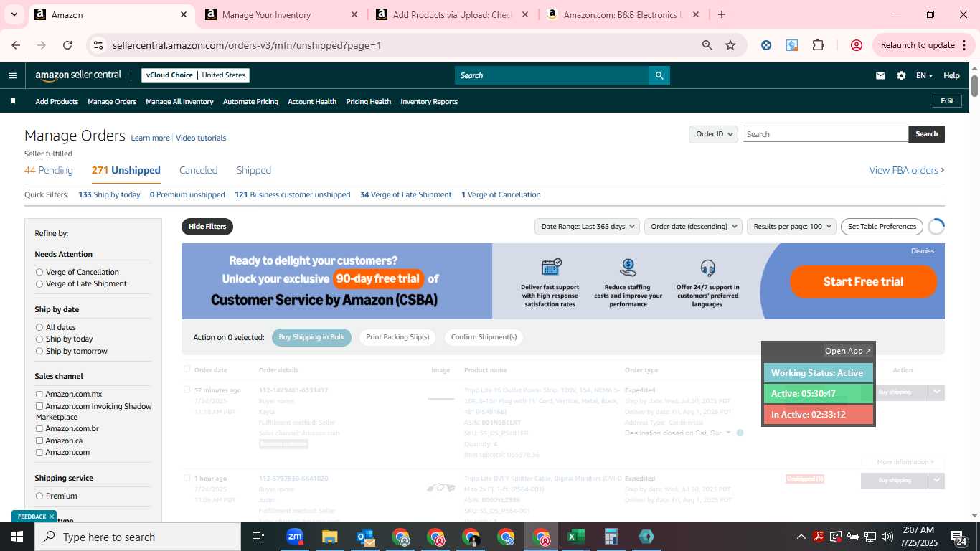The height and width of the screenshot is (551, 980).
Task: Go back using browser back arrow
Action: [17, 45]
